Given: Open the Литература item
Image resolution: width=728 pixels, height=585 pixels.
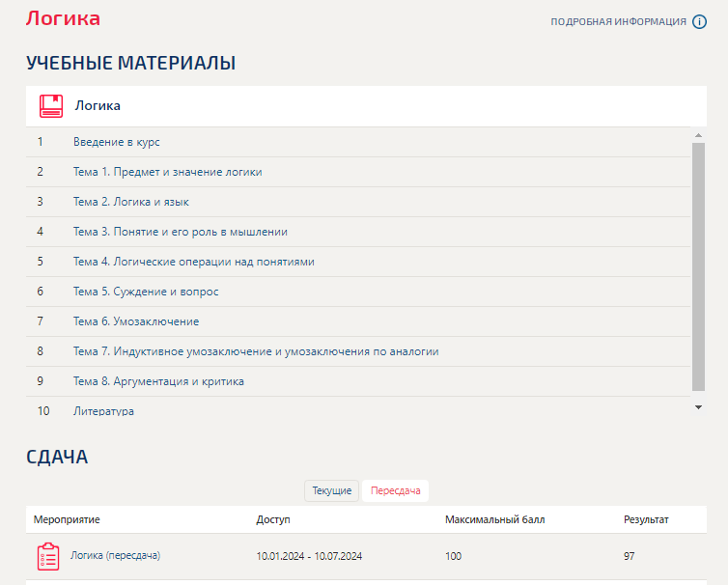Looking at the screenshot, I should (103, 411).
